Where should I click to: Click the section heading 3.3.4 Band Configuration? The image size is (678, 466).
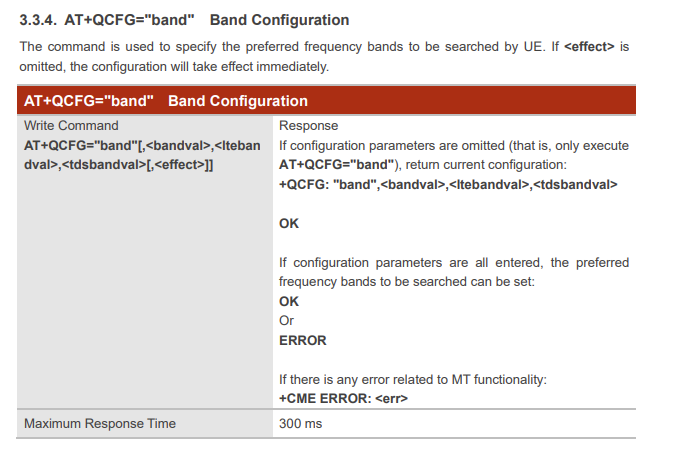click(184, 20)
